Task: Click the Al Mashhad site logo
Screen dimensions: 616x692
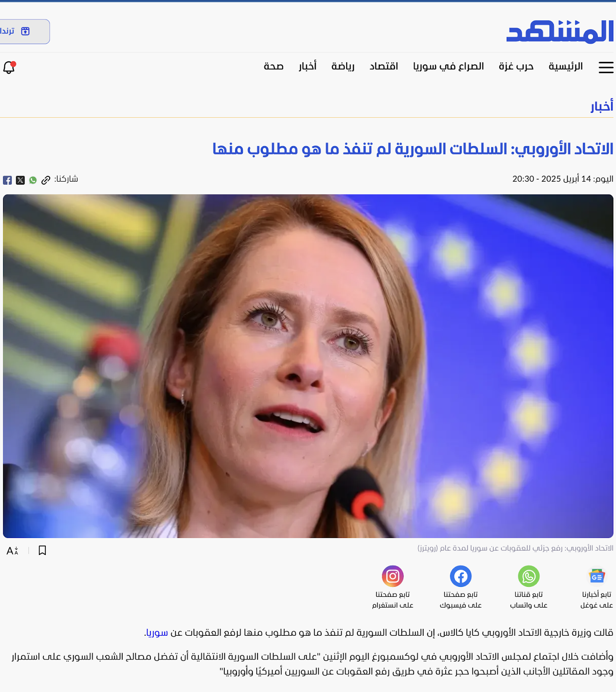Action: click(x=560, y=32)
